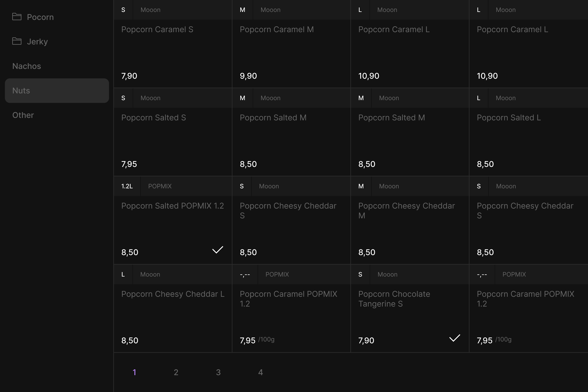Go to page 3

(x=218, y=372)
